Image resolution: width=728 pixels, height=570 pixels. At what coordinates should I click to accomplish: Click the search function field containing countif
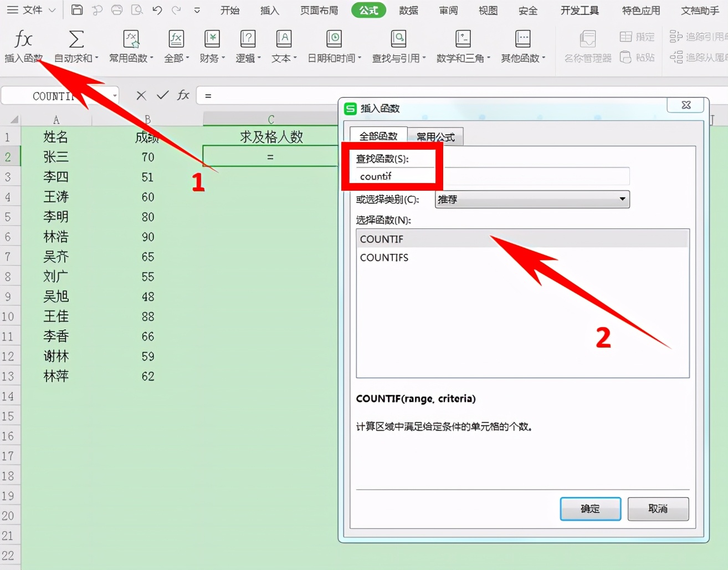click(493, 176)
